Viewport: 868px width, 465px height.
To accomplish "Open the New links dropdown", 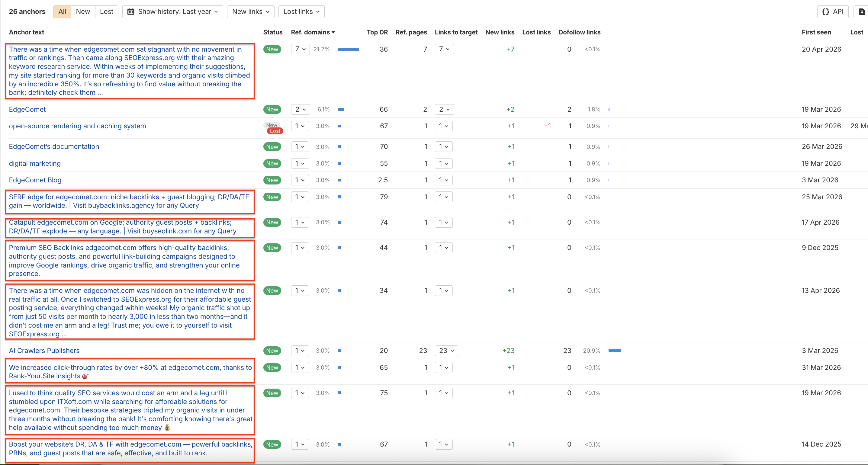I will (x=250, y=12).
